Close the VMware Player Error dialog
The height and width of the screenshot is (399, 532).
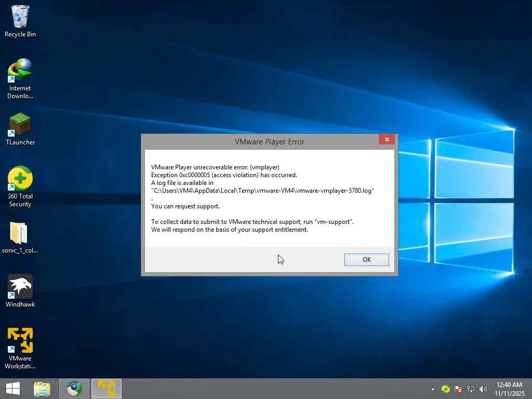tap(387, 139)
